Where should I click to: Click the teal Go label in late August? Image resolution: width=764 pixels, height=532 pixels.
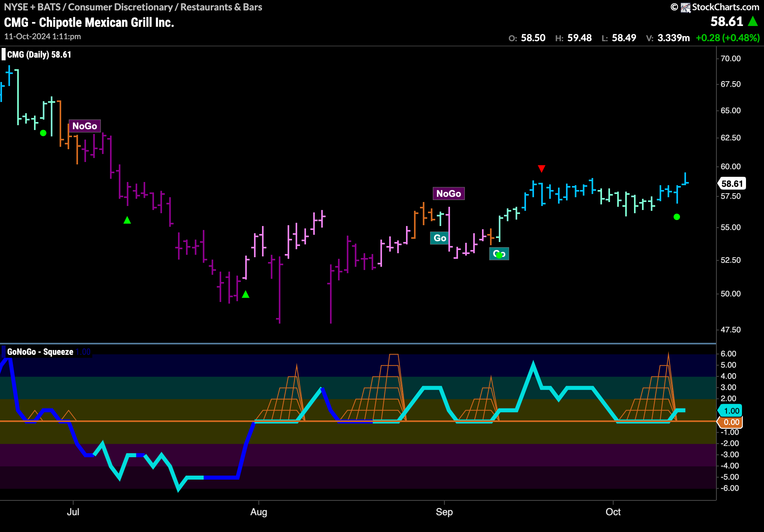pos(440,238)
